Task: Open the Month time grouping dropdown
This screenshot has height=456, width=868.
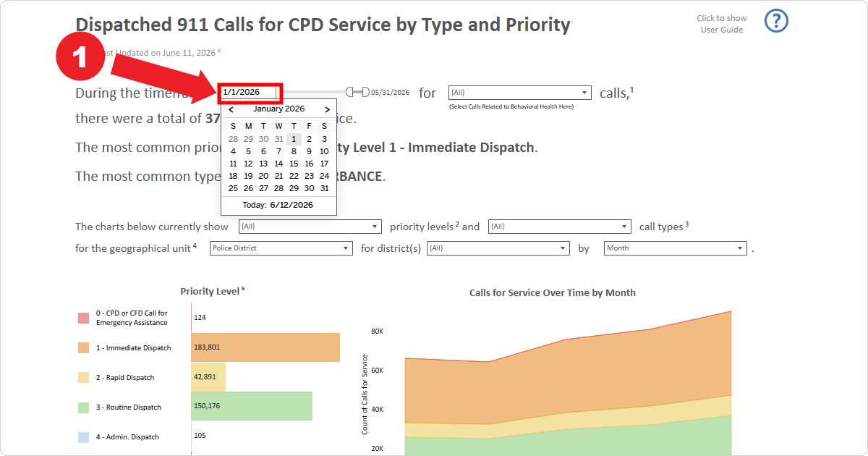Action: pyautogui.click(x=675, y=248)
